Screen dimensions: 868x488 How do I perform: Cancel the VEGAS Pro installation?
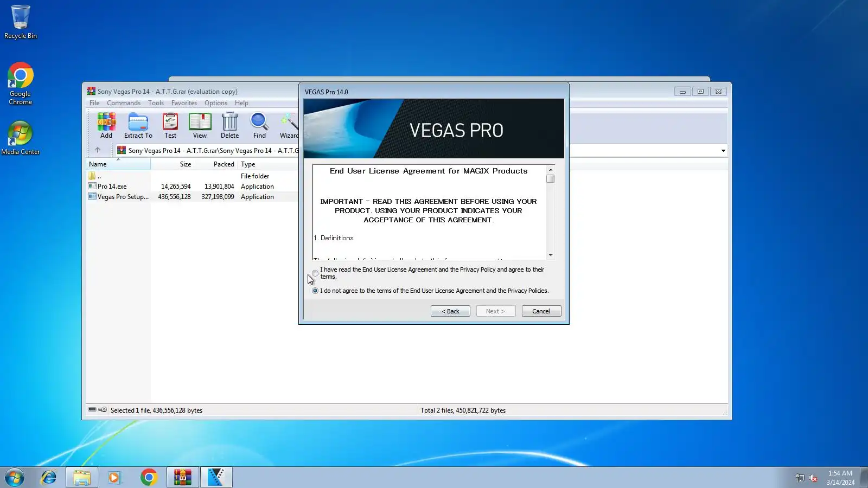(x=541, y=311)
